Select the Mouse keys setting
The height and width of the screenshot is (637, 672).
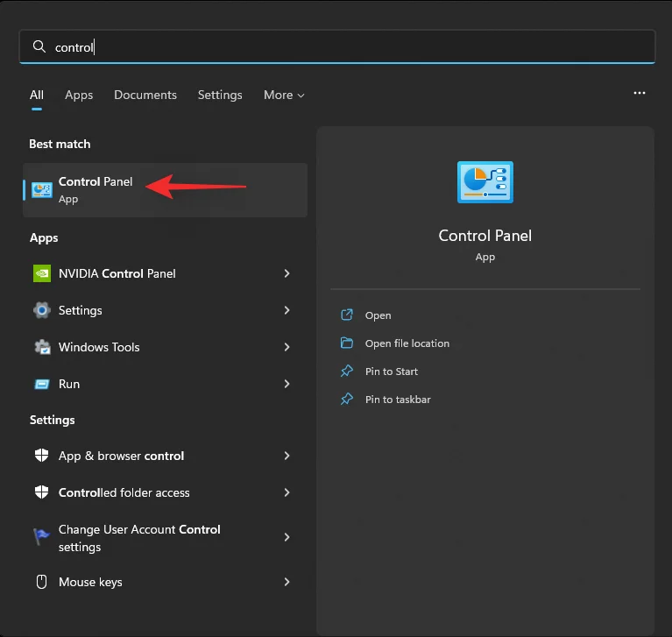(165, 582)
